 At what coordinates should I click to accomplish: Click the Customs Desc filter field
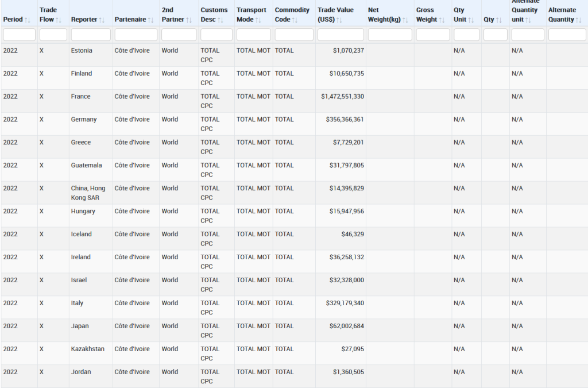tap(216, 34)
